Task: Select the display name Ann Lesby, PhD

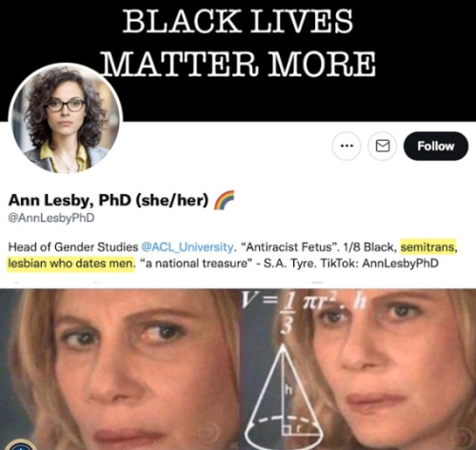Action: tap(69, 200)
